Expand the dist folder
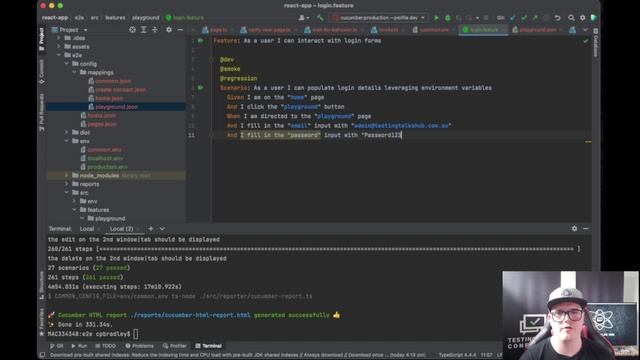The width and height of the screenshot is (640, 360). 67,132
